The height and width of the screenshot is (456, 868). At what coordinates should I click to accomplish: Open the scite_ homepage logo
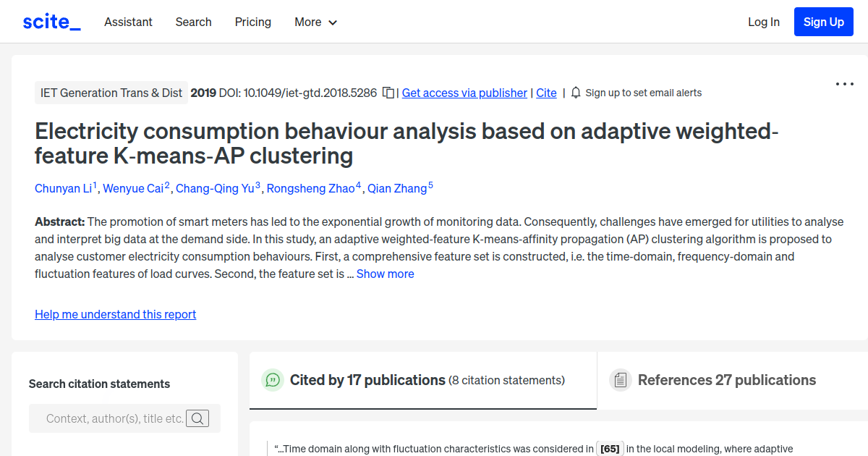[51, 21]
